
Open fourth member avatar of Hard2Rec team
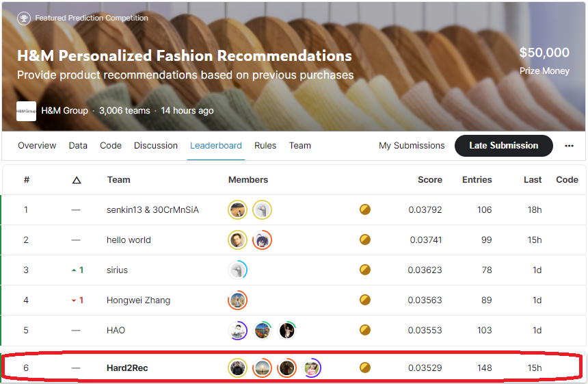(x=312, y=368)
